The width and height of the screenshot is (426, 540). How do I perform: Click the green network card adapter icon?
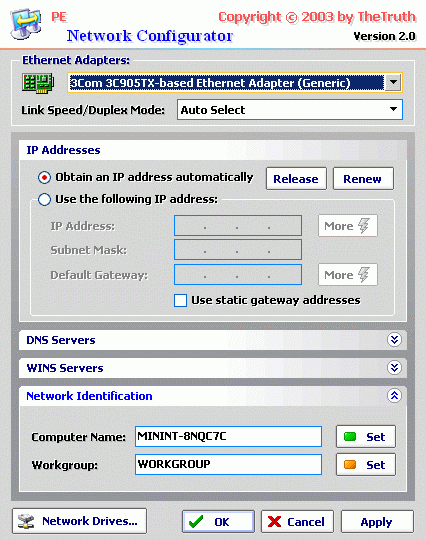tap(38, 83)
